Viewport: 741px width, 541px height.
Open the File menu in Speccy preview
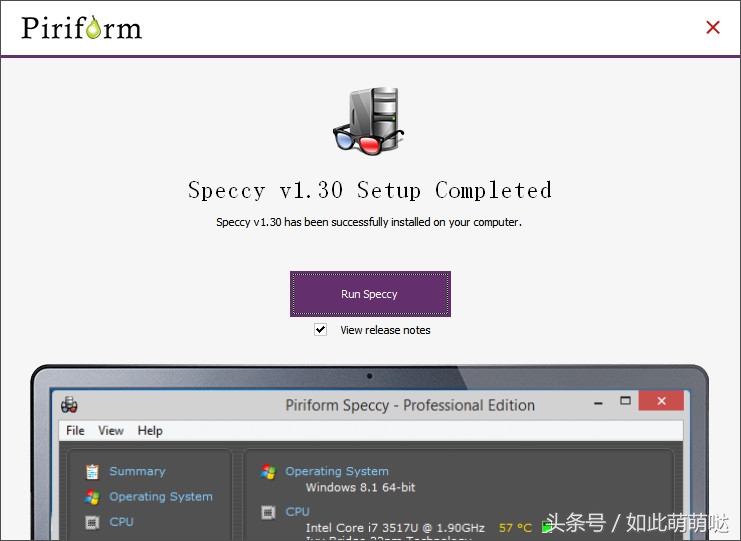[x=75, y=430]
